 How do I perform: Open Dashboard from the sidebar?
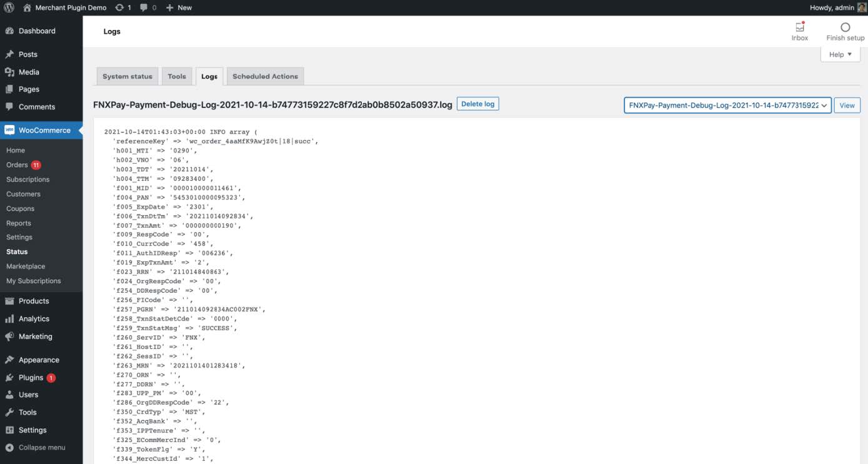point(37,31)
